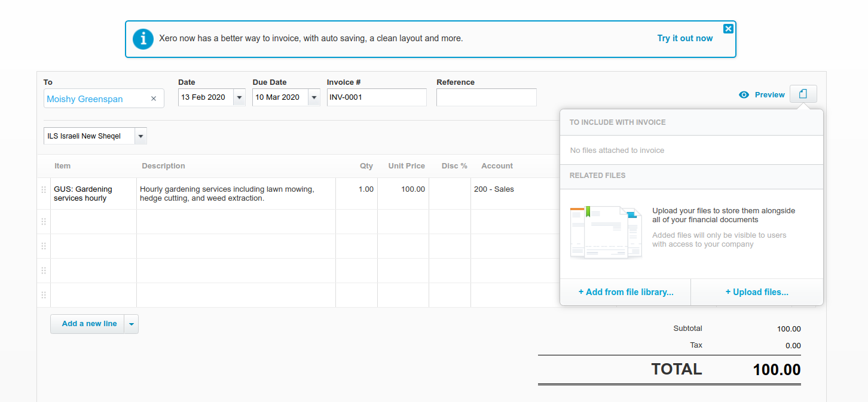Image resolution: width=868 pixels, height=402 pixels.
Task: Expand the Add a new line options arrow
Action: tap(132, 324)
